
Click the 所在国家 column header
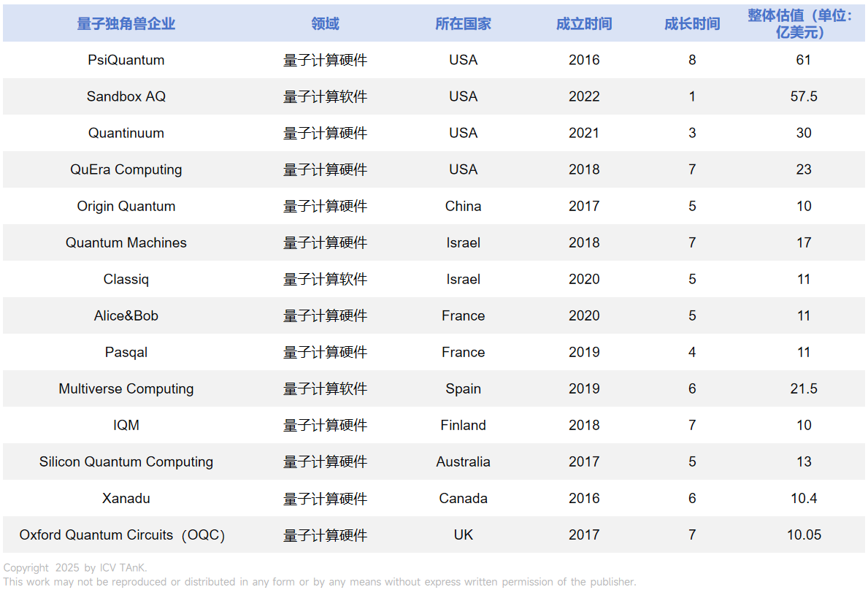click(x=463, y=23)
